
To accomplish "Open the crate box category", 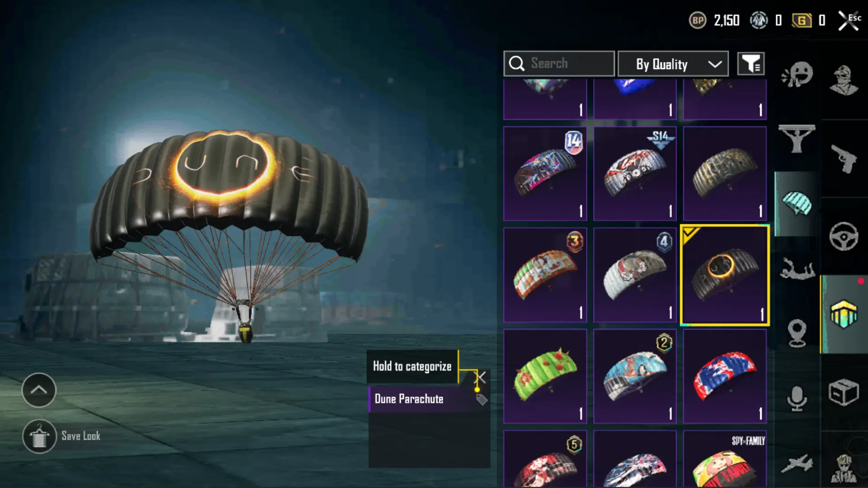I will coord(844,392).
